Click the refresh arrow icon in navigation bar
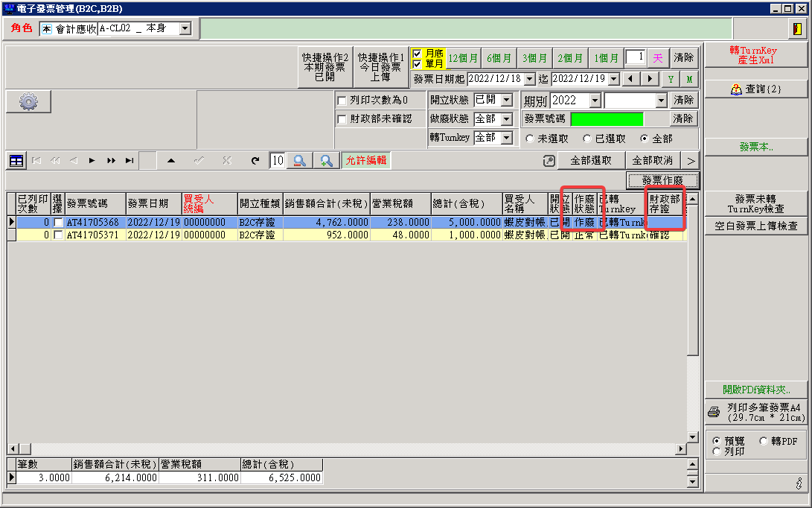812x508 pixels. [x=255, y=160]
